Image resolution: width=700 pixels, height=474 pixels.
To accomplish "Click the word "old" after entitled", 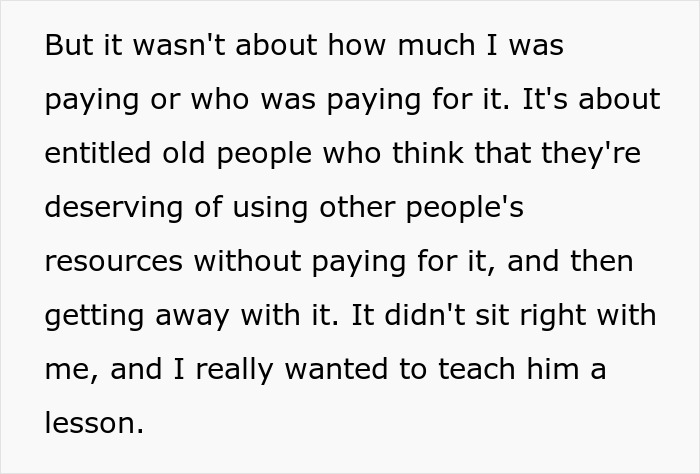I will (x=183, y=153).
